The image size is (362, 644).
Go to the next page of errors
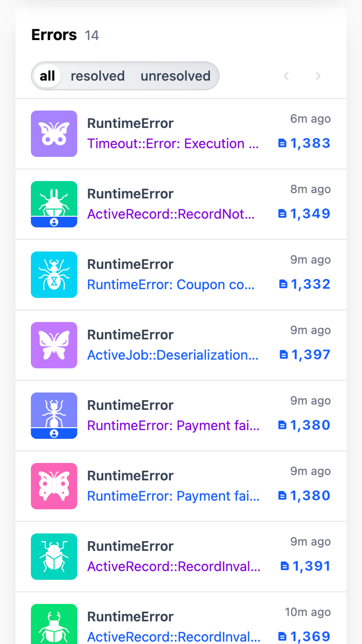tap(318, 76)
